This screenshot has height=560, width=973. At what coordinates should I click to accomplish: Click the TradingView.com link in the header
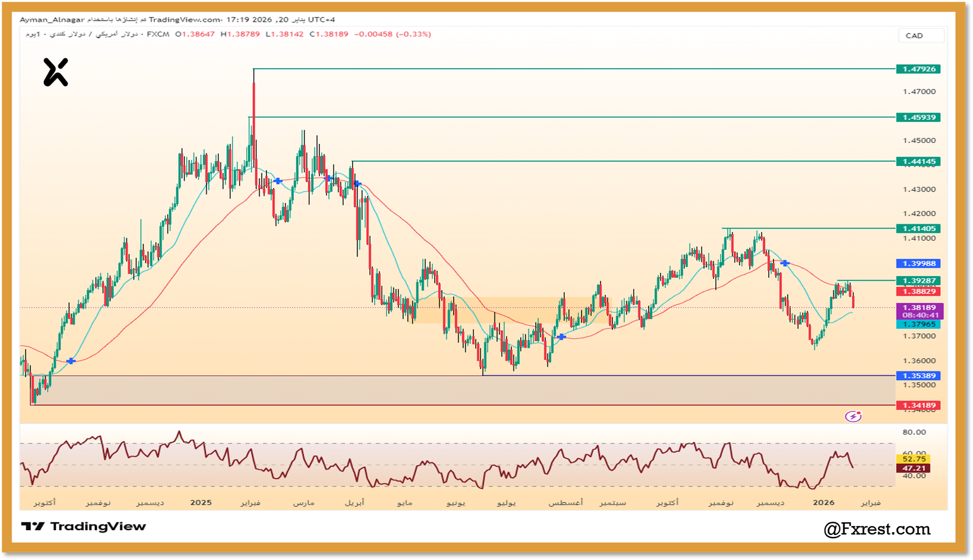183,19
